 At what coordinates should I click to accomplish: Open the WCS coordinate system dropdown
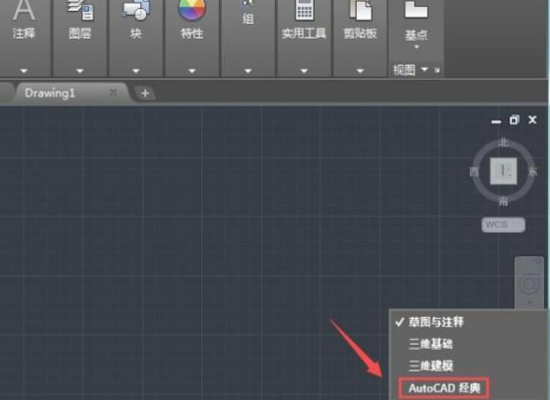point(503,225)
